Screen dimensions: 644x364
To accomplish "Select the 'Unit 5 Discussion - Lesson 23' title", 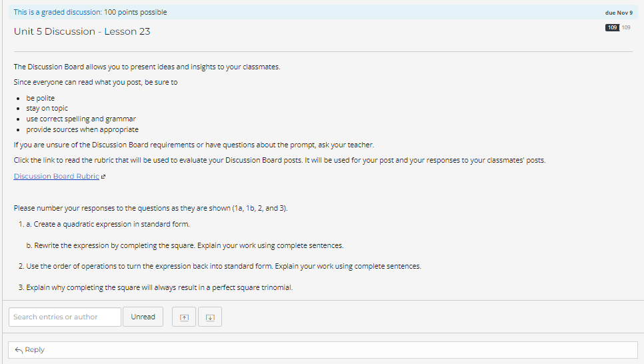I will (x=82, y=31).
